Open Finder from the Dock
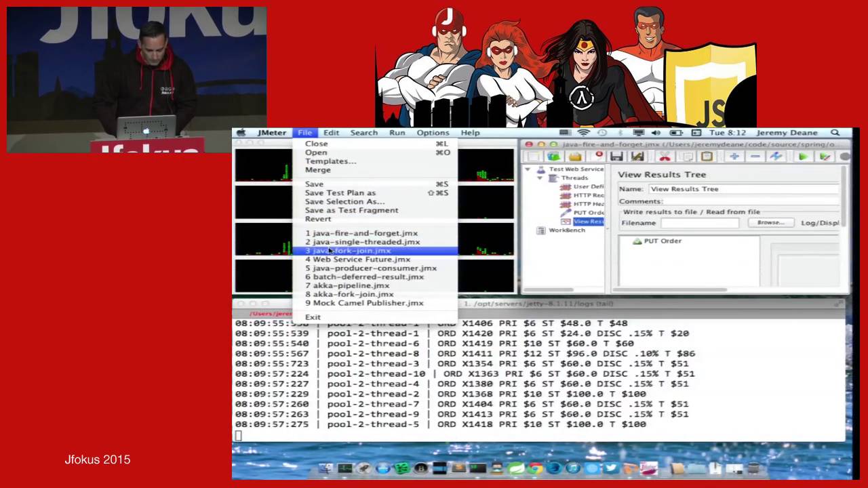Image resolution: width=868 pixels, height=488 pixels. click(x=325, y=468)
